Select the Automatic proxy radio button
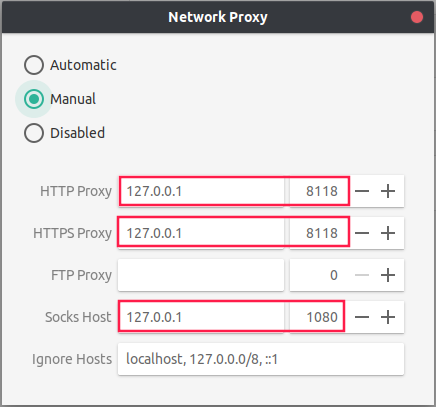Viewport: 436px width, 407px height. tap(34, 65)
